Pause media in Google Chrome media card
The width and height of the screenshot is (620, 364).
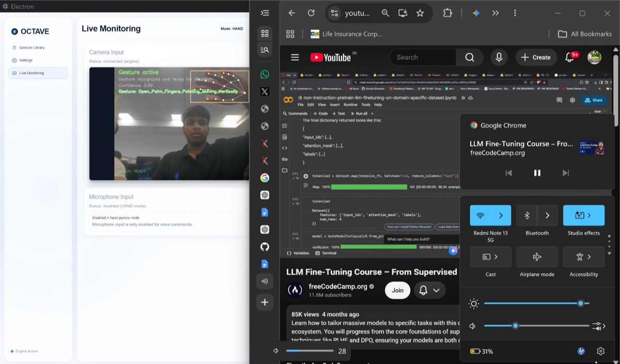click(537, 173)
